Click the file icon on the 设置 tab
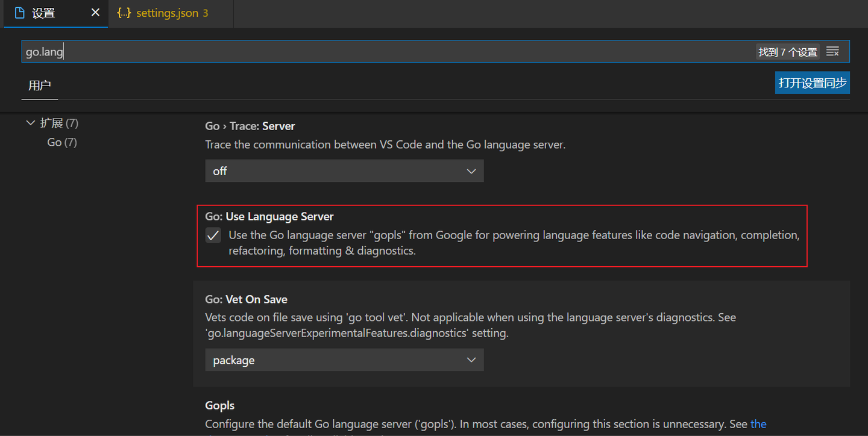868x436 pixels. (x=18, y=13)
